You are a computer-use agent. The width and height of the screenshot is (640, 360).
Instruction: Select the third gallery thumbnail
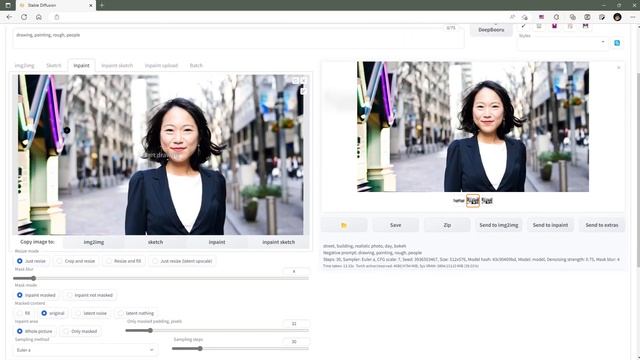tap(487, 200)
